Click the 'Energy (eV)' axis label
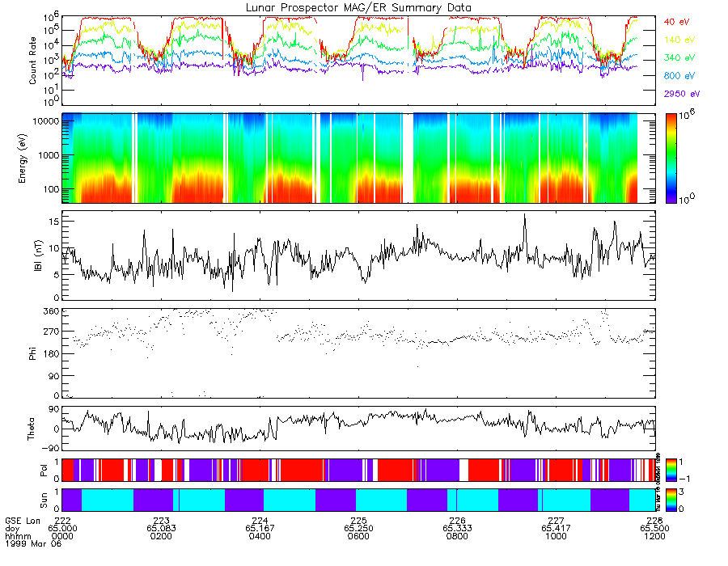The width and height of the screenshot is (728, 566). (x=23, y=158)
